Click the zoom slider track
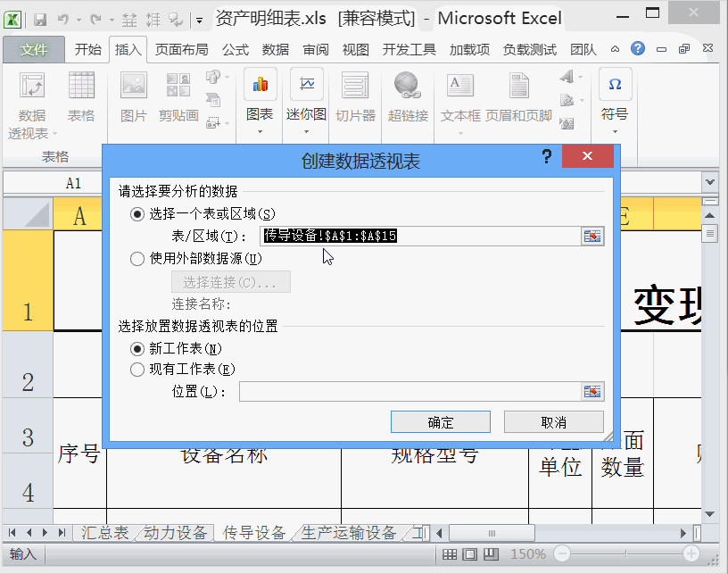This screenshot has height=574, width=728. tap(626, 553)
